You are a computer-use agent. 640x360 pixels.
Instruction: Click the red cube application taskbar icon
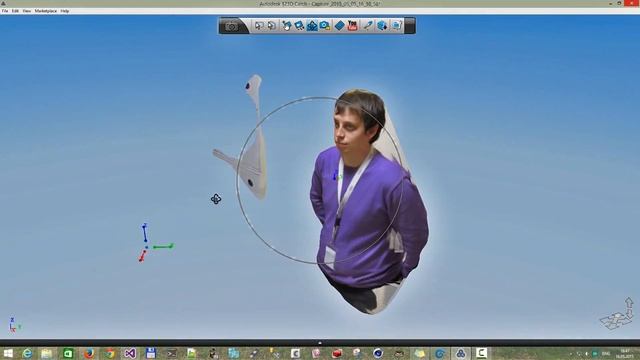337,353
